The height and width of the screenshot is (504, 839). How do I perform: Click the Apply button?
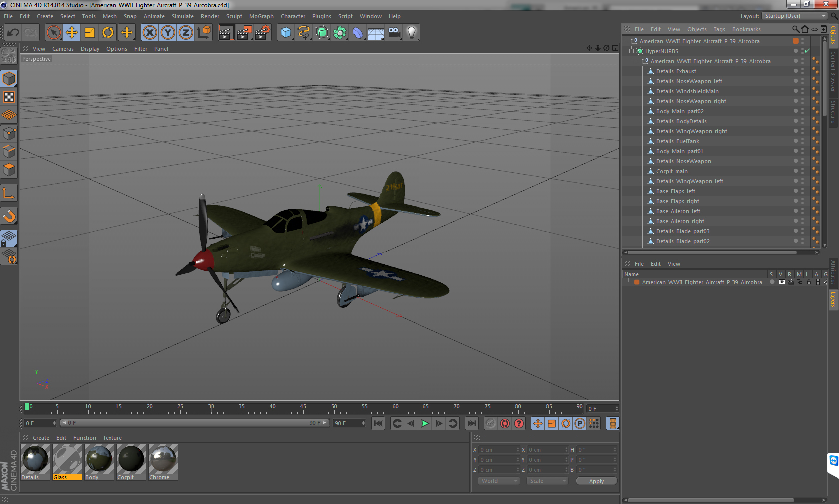tap(596, 481)
